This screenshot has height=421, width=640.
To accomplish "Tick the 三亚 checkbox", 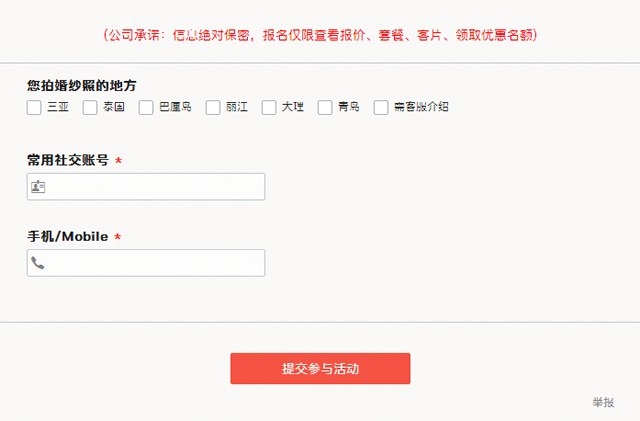I will [34, 107].
